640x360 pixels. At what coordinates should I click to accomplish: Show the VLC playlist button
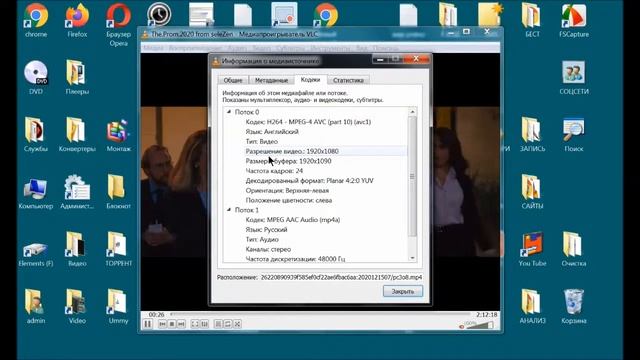218,324
